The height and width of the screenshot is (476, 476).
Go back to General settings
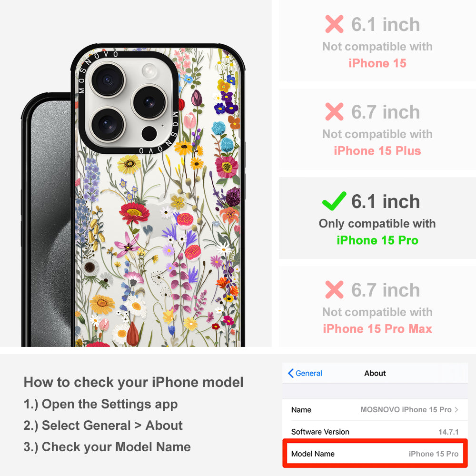(305, 373)
